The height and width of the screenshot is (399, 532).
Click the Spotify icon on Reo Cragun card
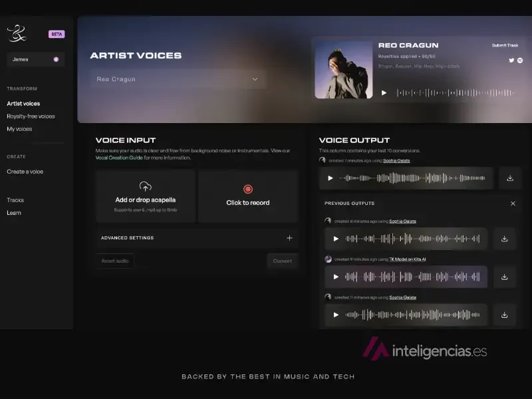tap(520, 61)
